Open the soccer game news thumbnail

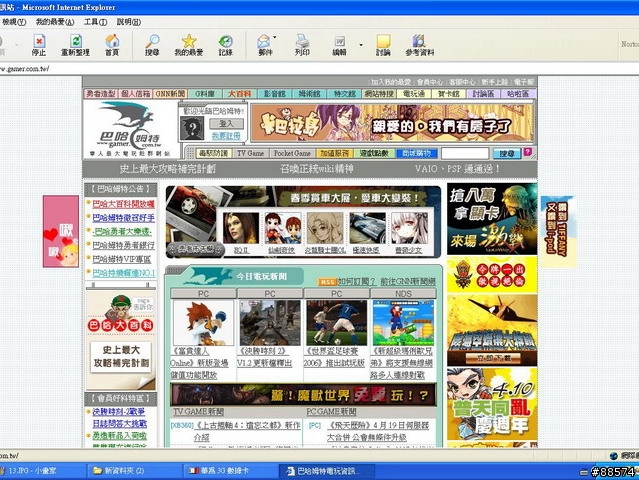pyautogui.click(x=337, y=323)
